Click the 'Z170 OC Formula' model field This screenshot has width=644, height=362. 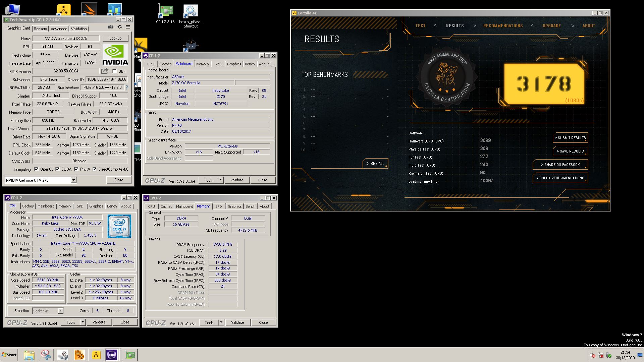tap(202, 83)
